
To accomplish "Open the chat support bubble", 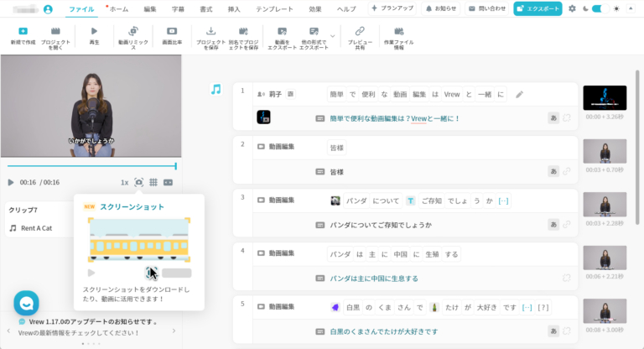I will pos(26,304).
